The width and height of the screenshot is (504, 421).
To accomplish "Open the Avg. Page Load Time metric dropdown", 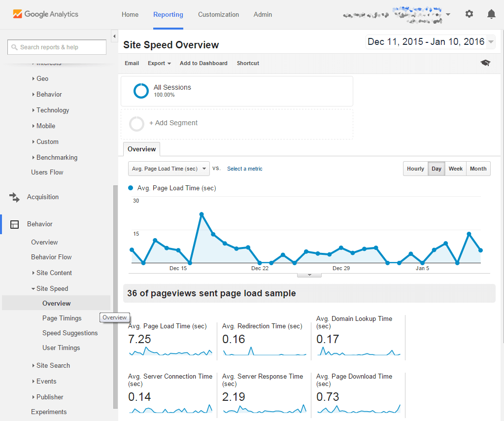I will (x=168, y=169).
